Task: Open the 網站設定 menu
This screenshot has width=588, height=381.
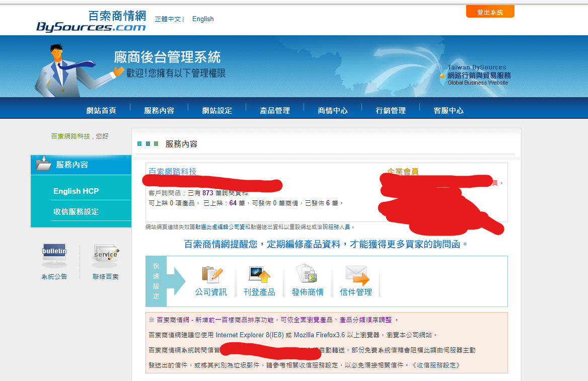Action: coord(217,111)
